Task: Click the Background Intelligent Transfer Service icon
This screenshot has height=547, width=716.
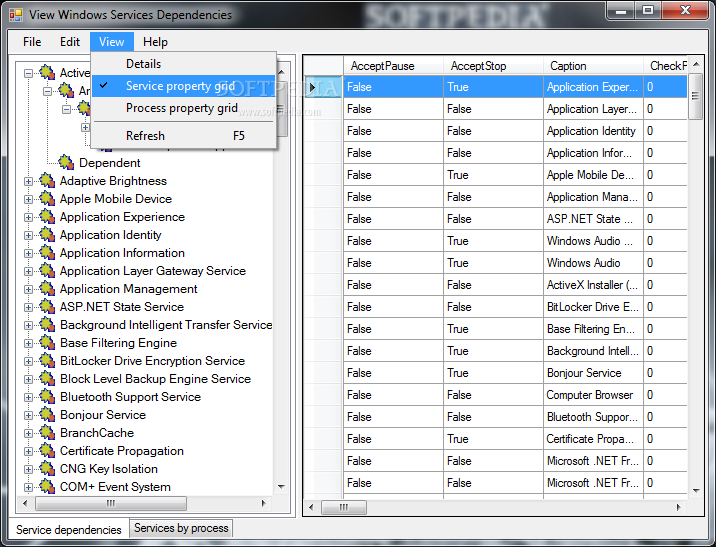Action: (47, 325)
